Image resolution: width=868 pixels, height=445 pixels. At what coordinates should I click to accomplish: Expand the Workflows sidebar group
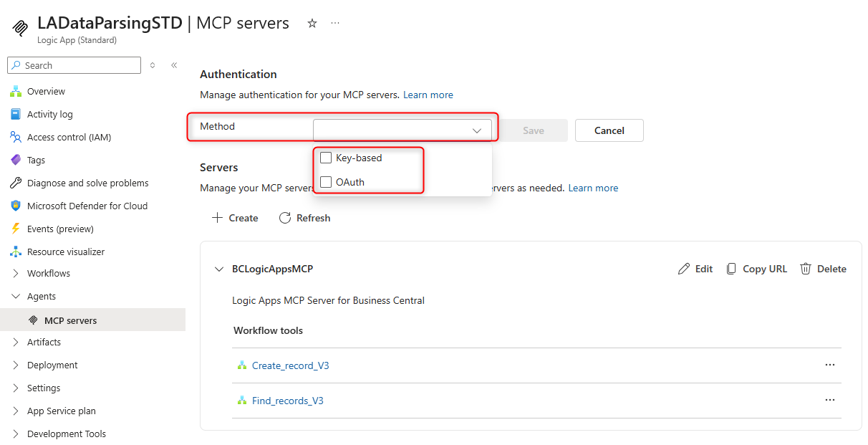[x=48, y=273]
